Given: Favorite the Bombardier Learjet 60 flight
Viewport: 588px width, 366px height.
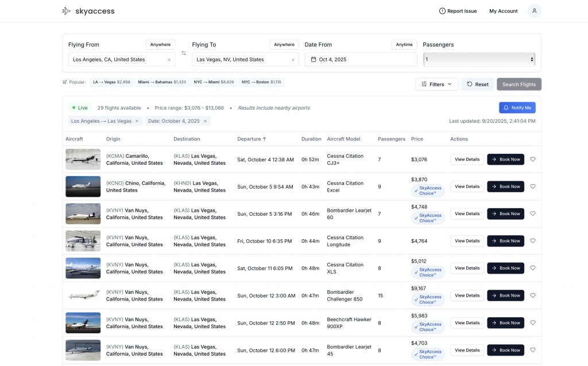Looking at the screenshot, I should [x=533, y=213].
